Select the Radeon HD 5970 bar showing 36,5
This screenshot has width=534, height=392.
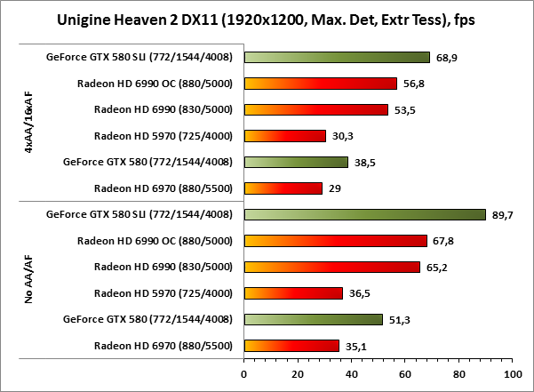click(293, 293)
